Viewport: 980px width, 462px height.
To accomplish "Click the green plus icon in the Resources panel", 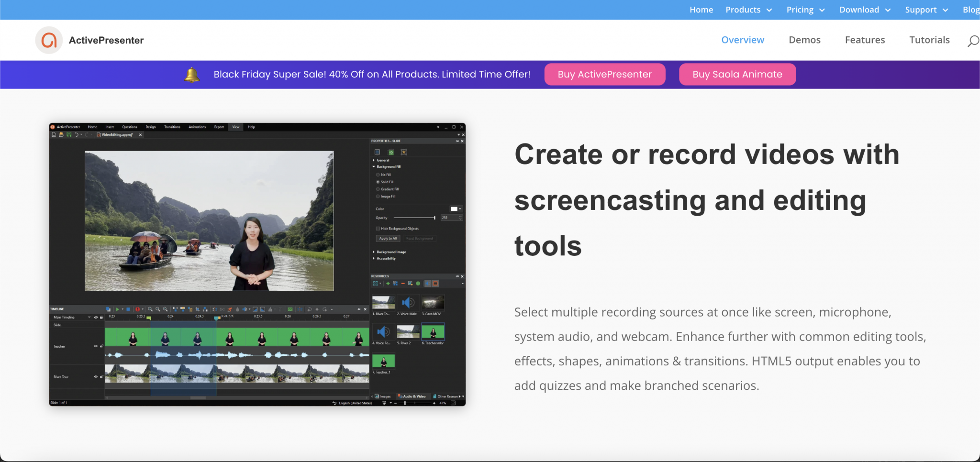I will 388,283.
